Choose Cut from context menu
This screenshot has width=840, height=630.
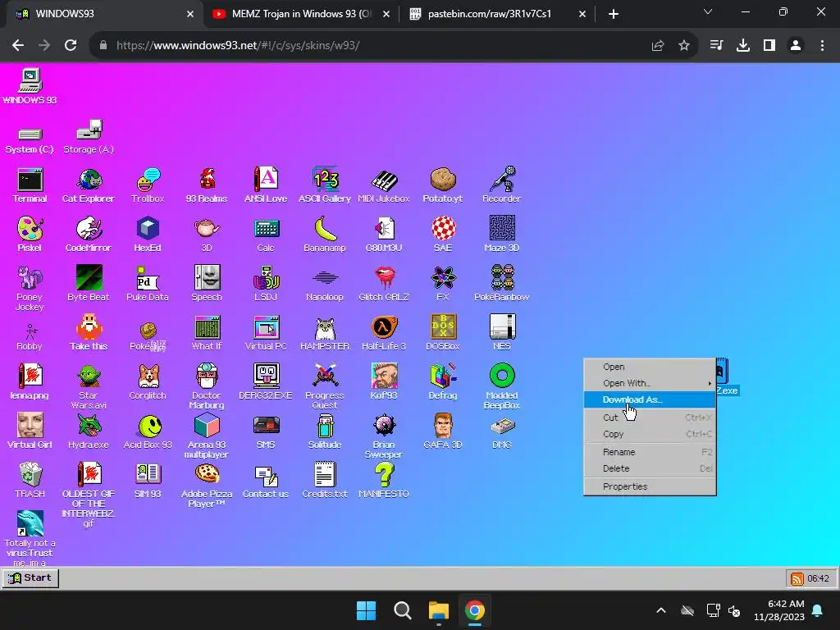[650, 418]
